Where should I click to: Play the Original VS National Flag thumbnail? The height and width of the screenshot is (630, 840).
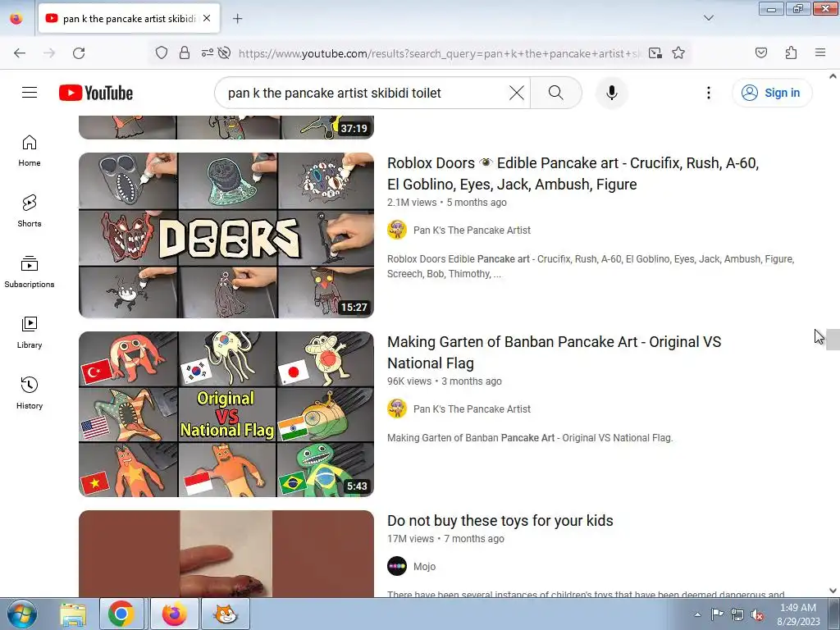tap(226, 414)
